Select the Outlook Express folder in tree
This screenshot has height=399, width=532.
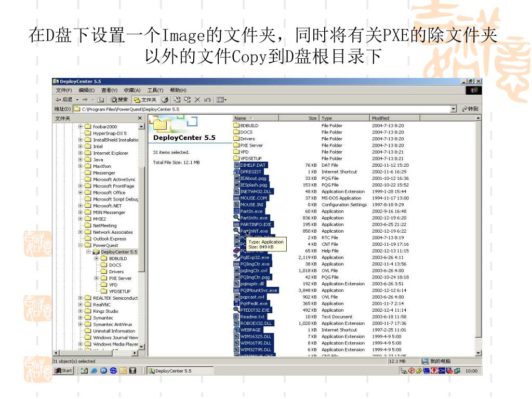click(109, 238)
